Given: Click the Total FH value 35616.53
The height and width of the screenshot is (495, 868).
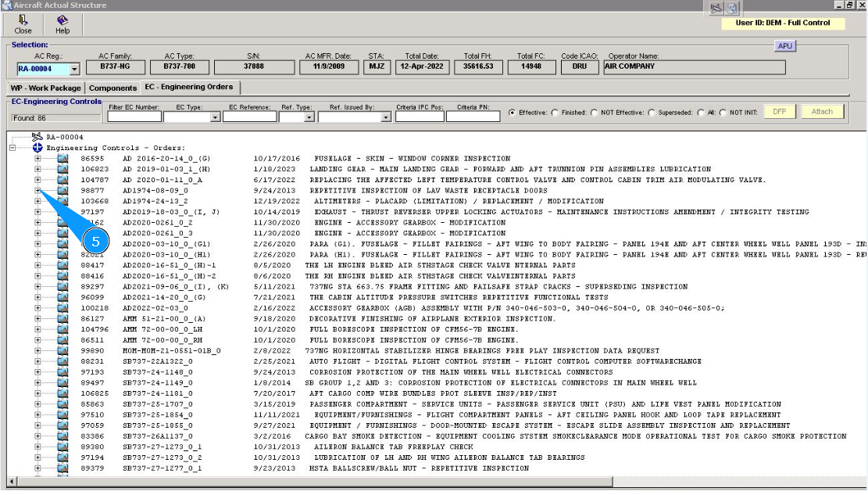Looking at the screenshot, I should point(477,67).
